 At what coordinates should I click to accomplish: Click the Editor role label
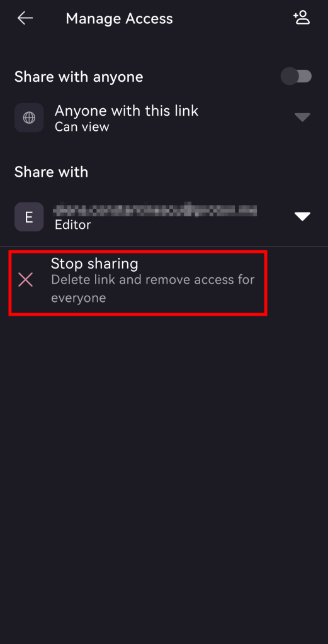(73, 225)
